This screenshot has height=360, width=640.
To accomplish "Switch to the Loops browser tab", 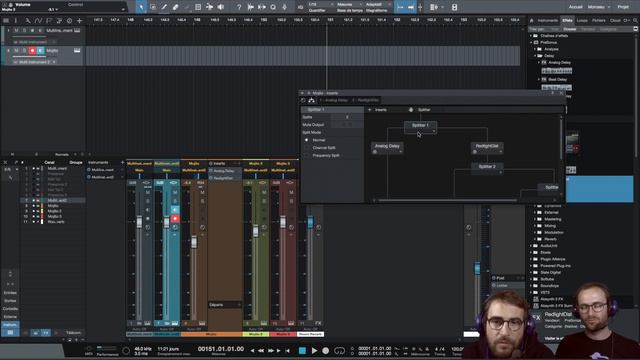I will [x=582, y=20].
